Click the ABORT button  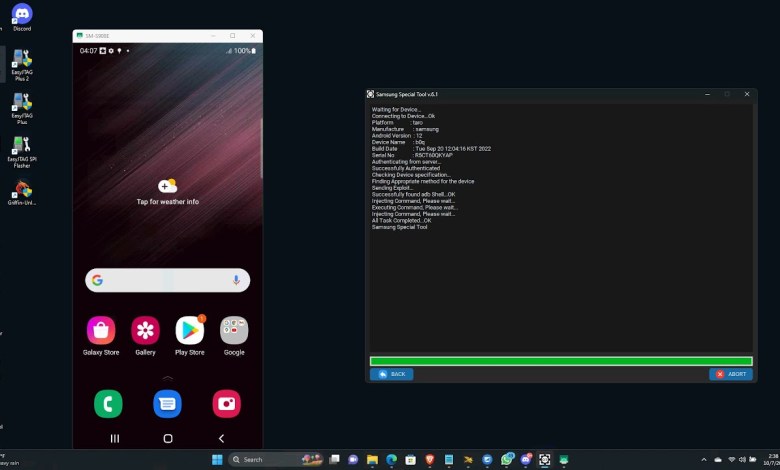click(x=731, y=374)
